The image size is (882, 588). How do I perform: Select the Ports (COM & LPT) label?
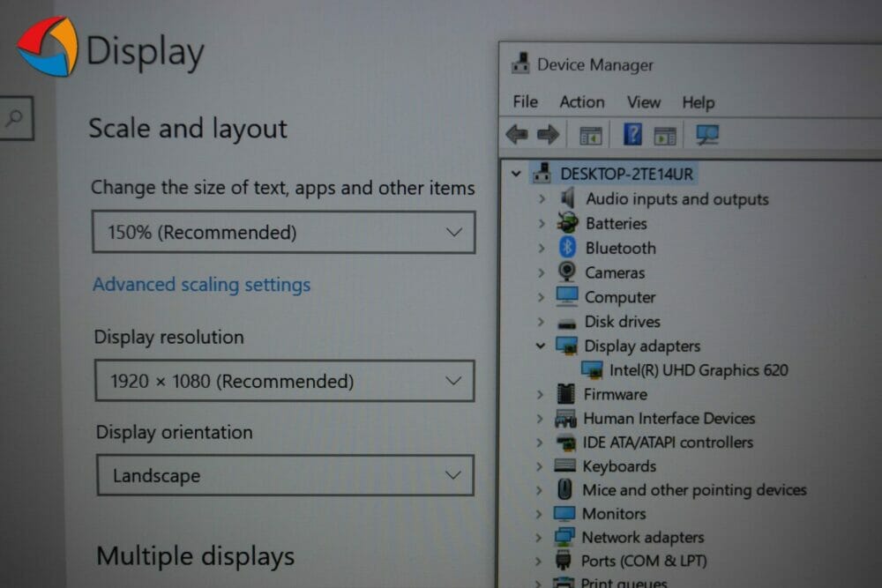644,561
